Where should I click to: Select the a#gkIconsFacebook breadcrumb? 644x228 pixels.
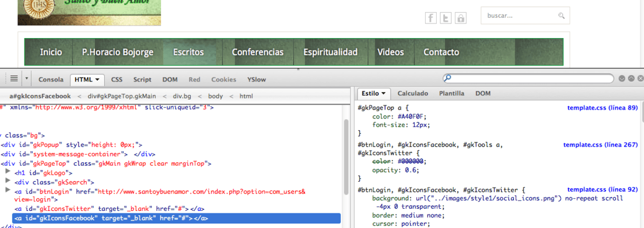(x=40, y=96)
